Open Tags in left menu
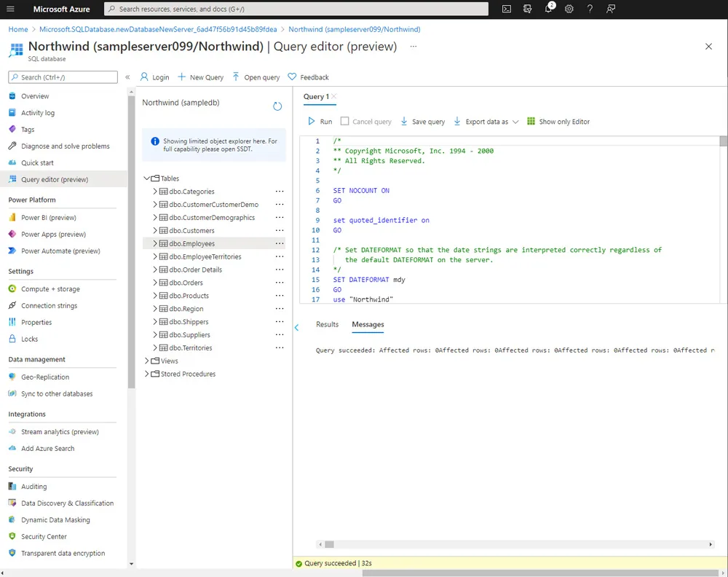 pyautogui.click(x=28, y=130)
